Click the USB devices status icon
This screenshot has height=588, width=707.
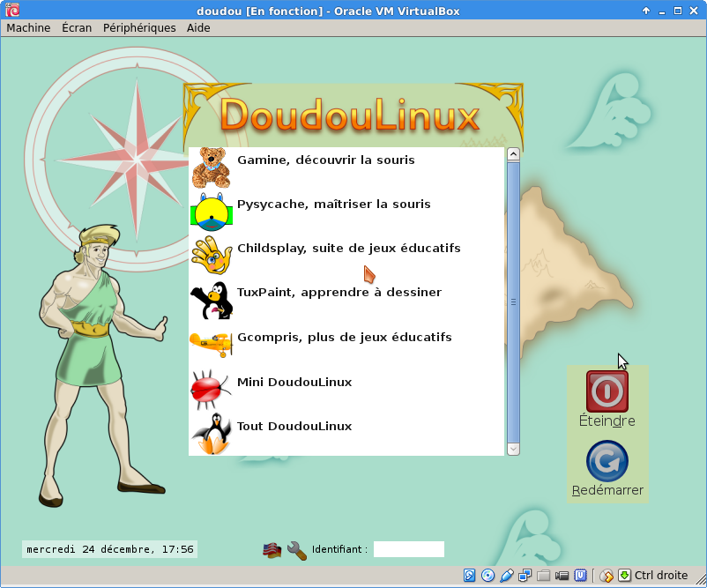[506, 576]
